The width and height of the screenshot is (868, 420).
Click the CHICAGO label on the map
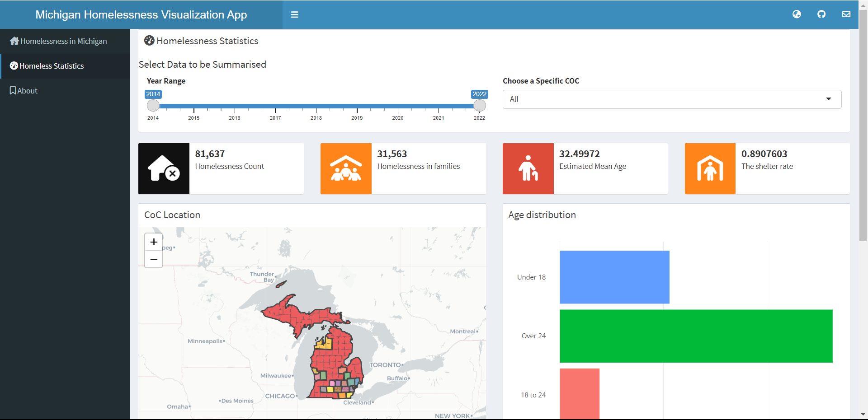280,396
